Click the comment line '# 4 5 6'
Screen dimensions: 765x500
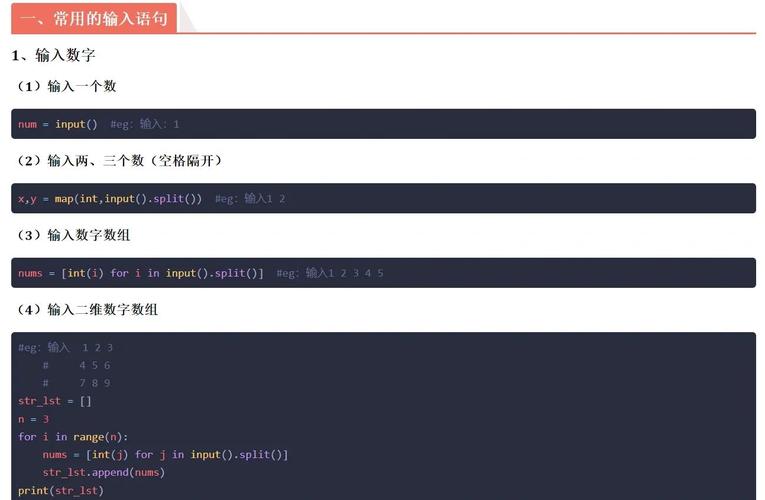tap(76, 365)
